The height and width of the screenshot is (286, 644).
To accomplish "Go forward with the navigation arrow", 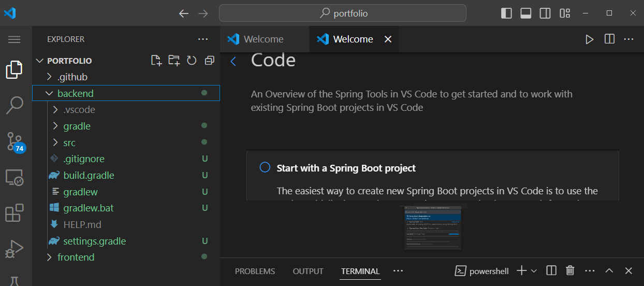I will [203, 13].
